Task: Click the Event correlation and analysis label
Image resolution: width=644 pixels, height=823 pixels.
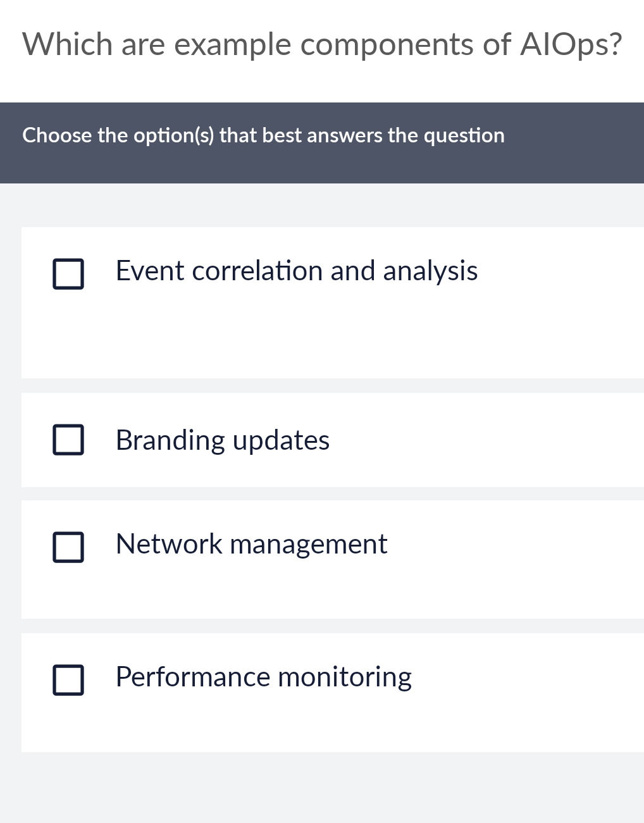Action: 297,272
